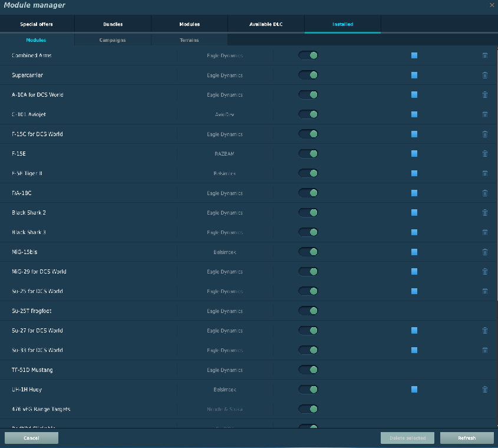
Task: Check the blue box for F-5E Tiger II
Action: [414, 173]
